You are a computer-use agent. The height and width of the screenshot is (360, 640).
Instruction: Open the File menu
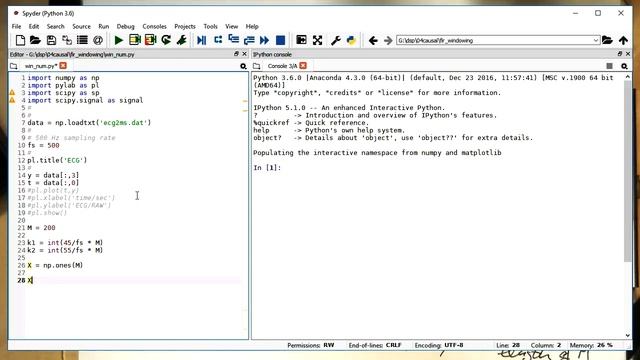(16, 26)
